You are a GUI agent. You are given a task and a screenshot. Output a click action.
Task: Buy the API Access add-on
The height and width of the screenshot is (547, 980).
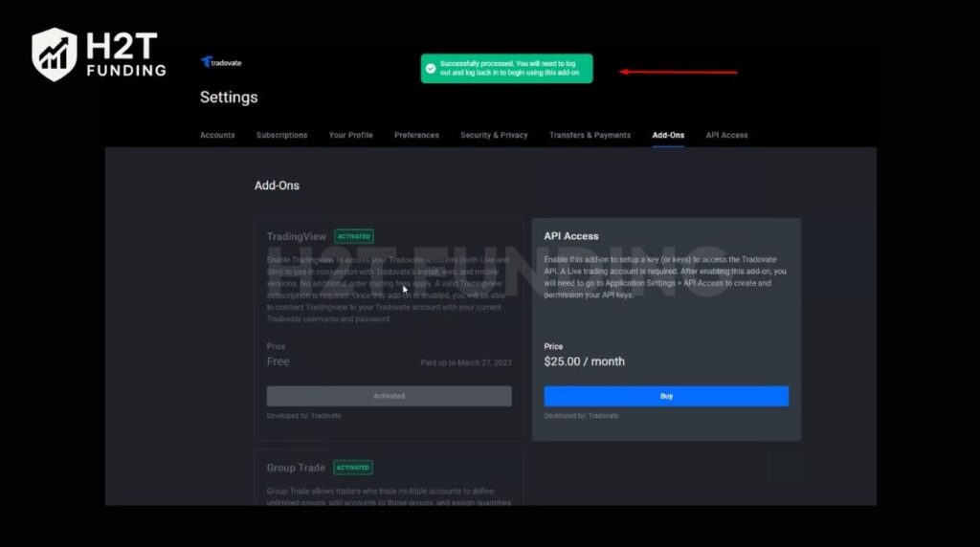666,396
